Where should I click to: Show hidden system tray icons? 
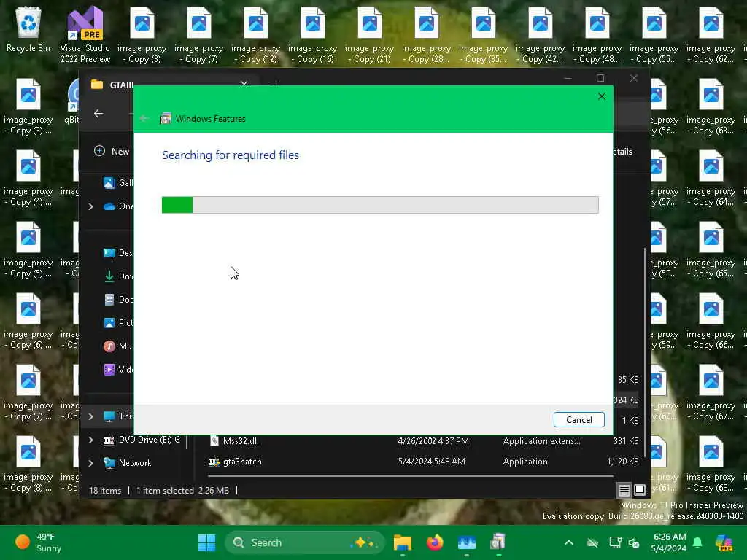(569, 542)
